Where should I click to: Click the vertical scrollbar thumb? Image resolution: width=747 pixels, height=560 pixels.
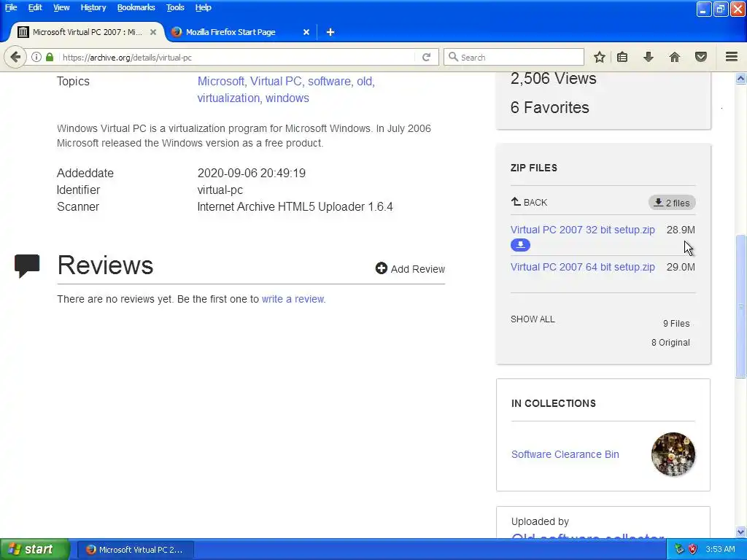[x=740, y=306]
